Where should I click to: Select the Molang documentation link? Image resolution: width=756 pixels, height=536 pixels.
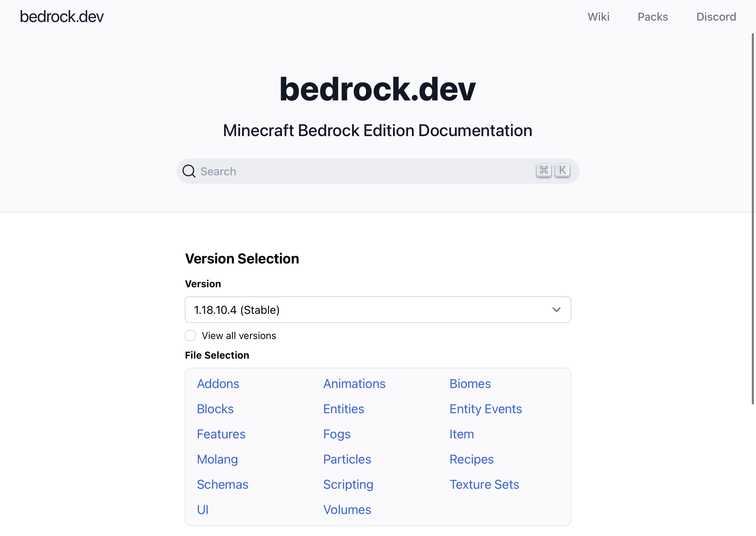click(x=217, y=459)
